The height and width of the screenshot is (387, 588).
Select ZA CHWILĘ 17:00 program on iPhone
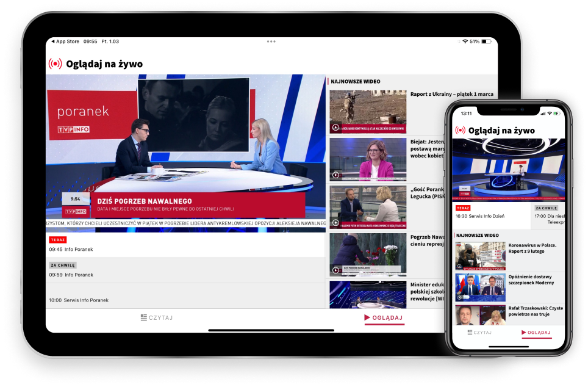tap(548, 215)
